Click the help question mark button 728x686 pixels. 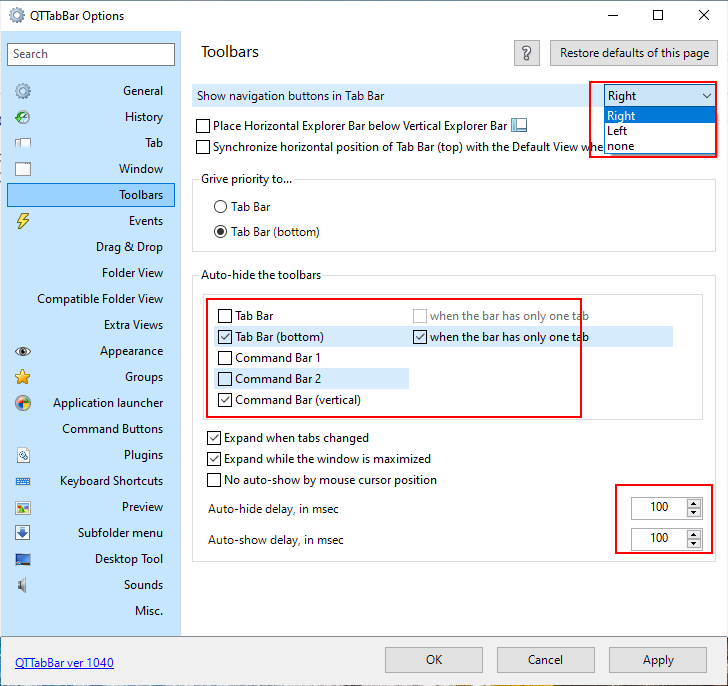click(x=527, y=53)
